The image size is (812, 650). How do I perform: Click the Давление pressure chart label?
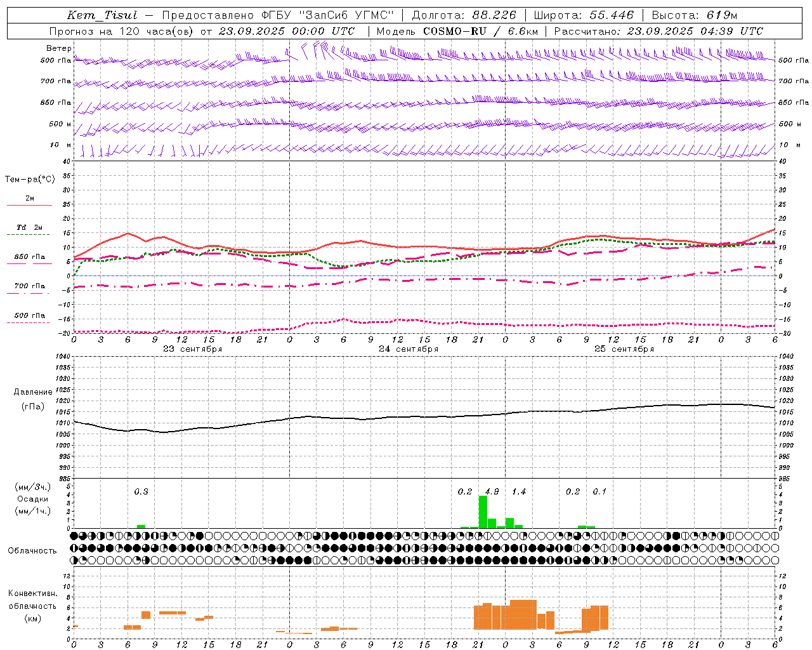point(33,392)
